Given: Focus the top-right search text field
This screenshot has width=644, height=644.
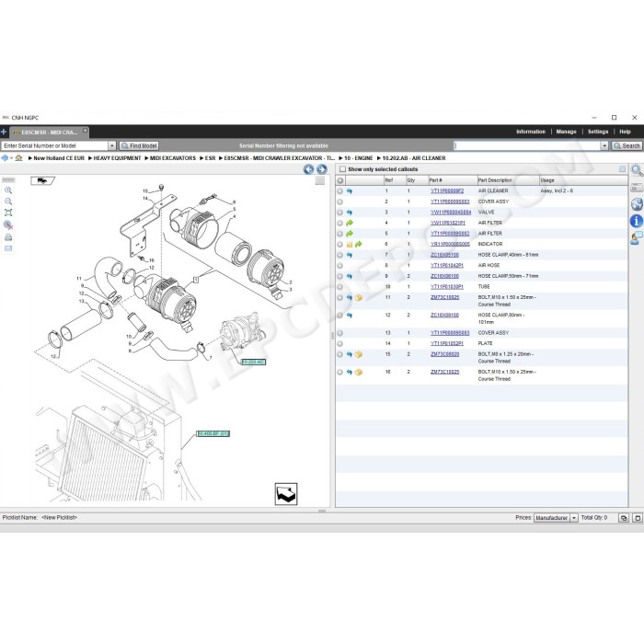Looking at the screenshot, I should coord(527,145).
